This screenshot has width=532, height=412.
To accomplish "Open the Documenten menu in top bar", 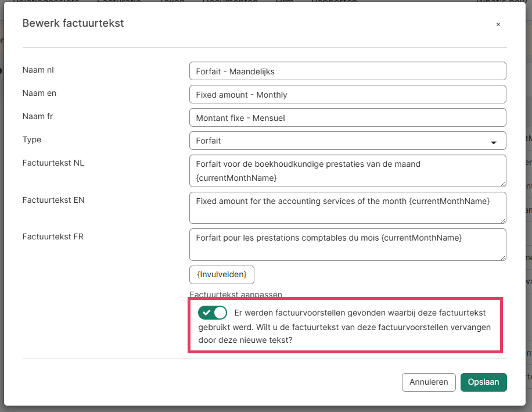I will [x=231, y=2].
